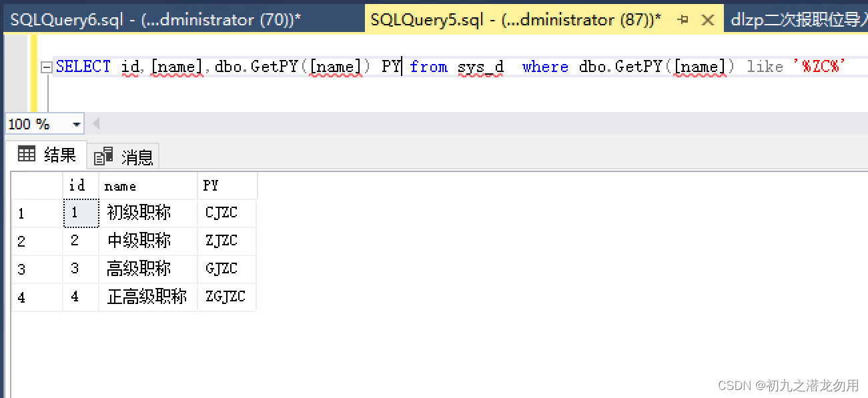Click the PY cell ZGJZC
868x398 pixels.
[x=228, y=297]
